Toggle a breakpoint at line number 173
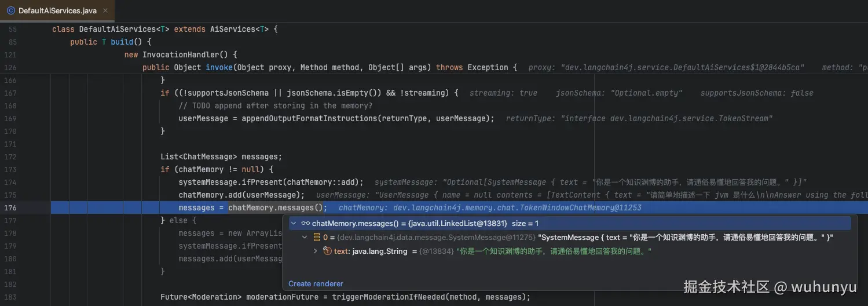Image resolution: width=868 pixels, height=306 pixels. [12, 169]
